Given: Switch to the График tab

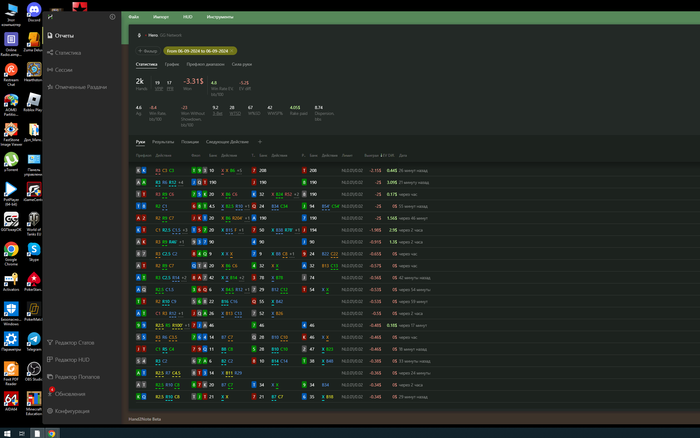Looking at the screenshot, I should pyautogui.click(x=171, y=64).
